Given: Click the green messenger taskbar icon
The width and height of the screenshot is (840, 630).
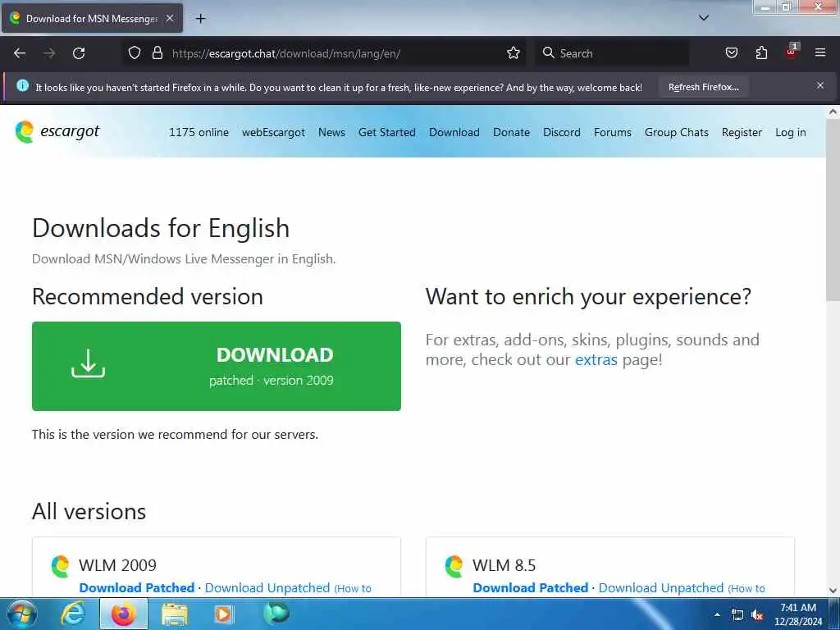Looking at the screenshot, I should [276, 613].
